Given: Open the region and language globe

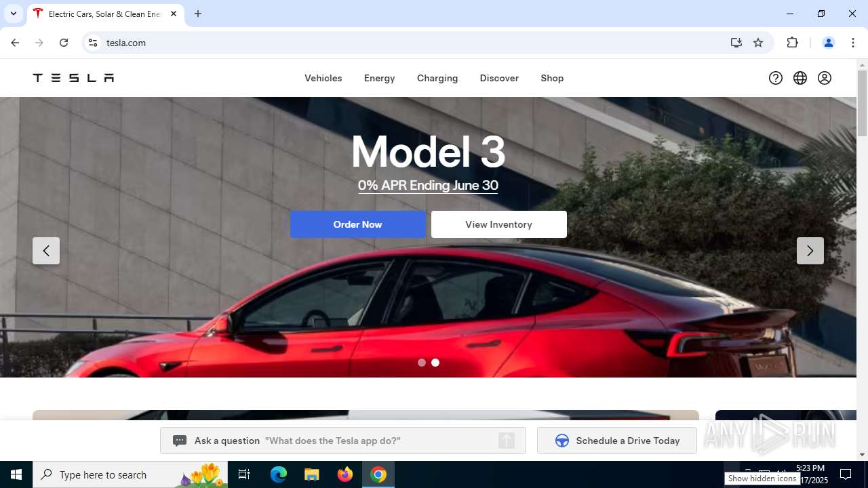Looking at the screenshot, I should (800, 78).
